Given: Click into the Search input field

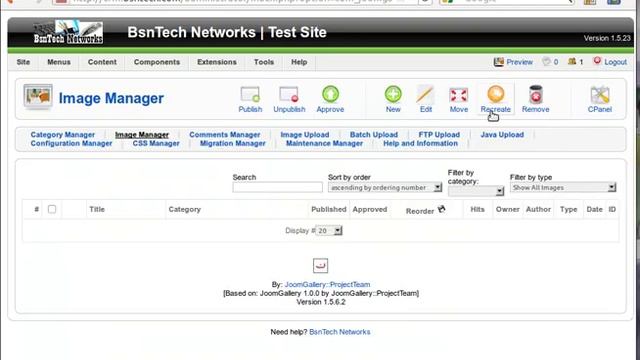Looking at the screenshot, I should click(277, 188).
